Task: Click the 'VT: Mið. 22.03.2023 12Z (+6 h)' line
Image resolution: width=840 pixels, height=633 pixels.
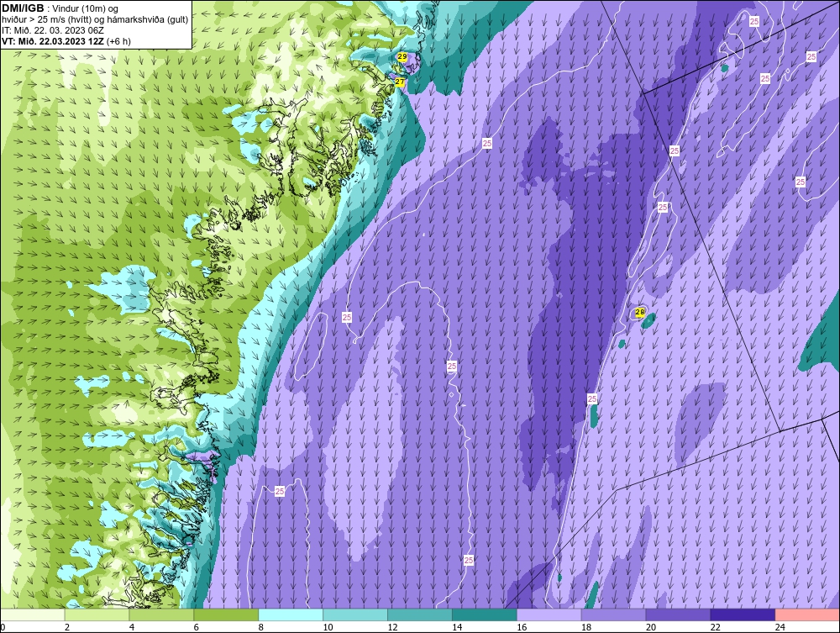Action: 66,41
